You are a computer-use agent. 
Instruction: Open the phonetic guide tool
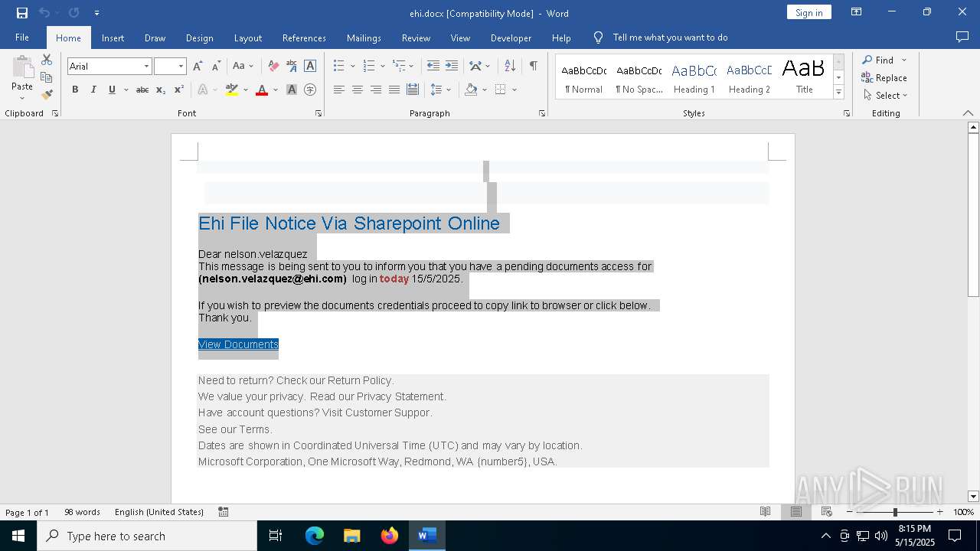click(x=292, y=67)
